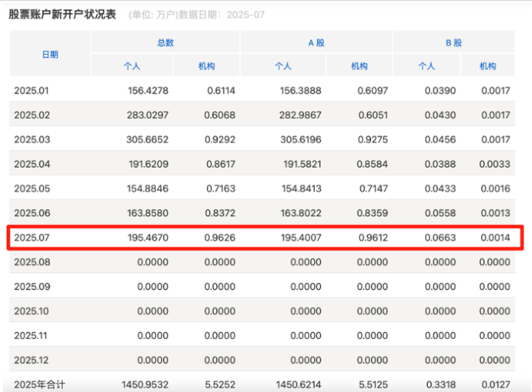Click the total 5.5252
This screenshot has width=532, height=392.
220,385
